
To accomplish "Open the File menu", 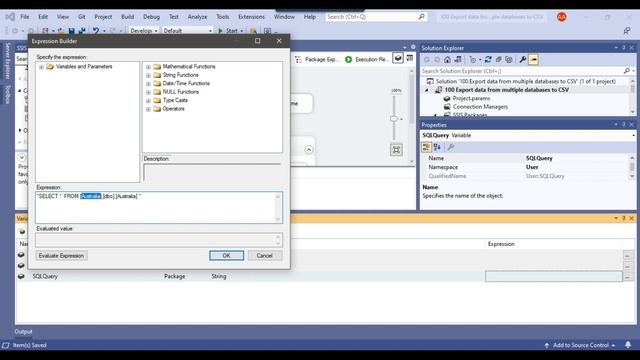I will (x=25, y=17).
